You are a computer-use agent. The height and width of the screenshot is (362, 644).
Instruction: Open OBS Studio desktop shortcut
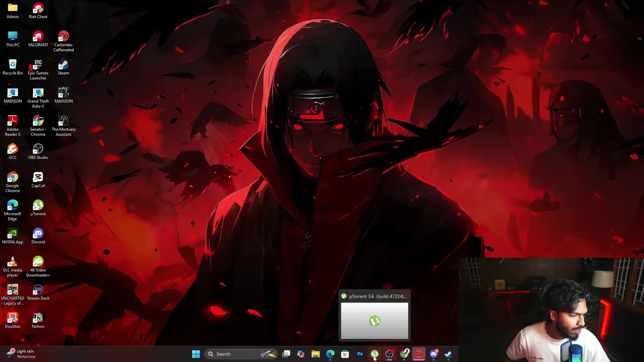click(x=38, y=151)
